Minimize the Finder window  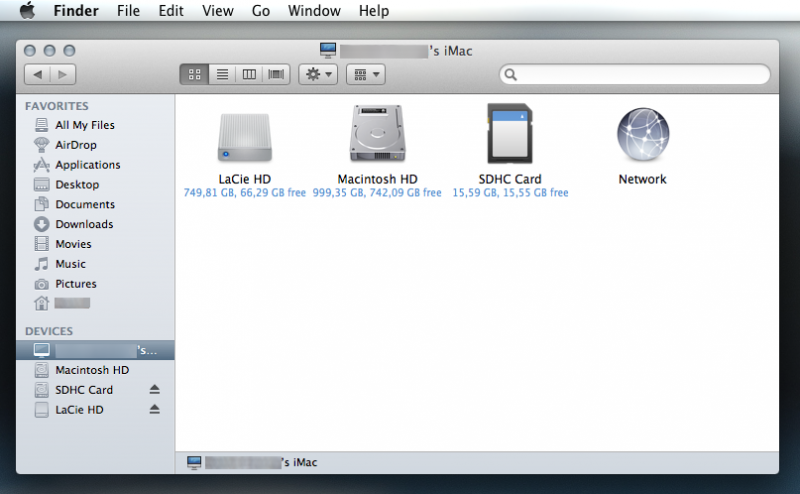coord(49,51)
